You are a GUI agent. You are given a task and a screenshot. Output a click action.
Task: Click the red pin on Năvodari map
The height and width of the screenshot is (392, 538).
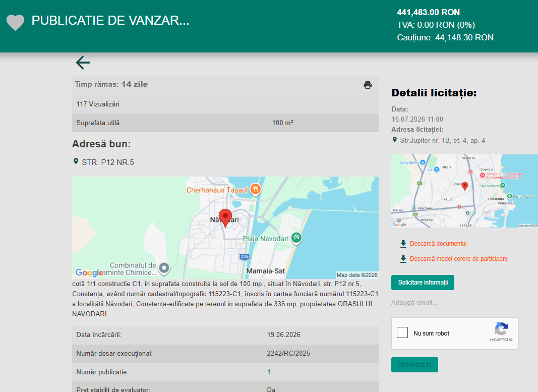tap(225, 217)
